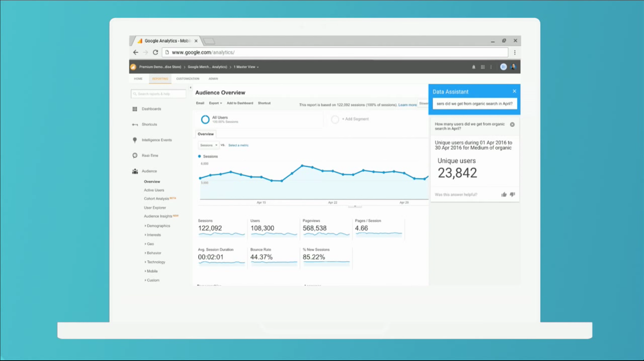Reload the page with the refresh icon

pyautogui.click(x=155, y=52)
